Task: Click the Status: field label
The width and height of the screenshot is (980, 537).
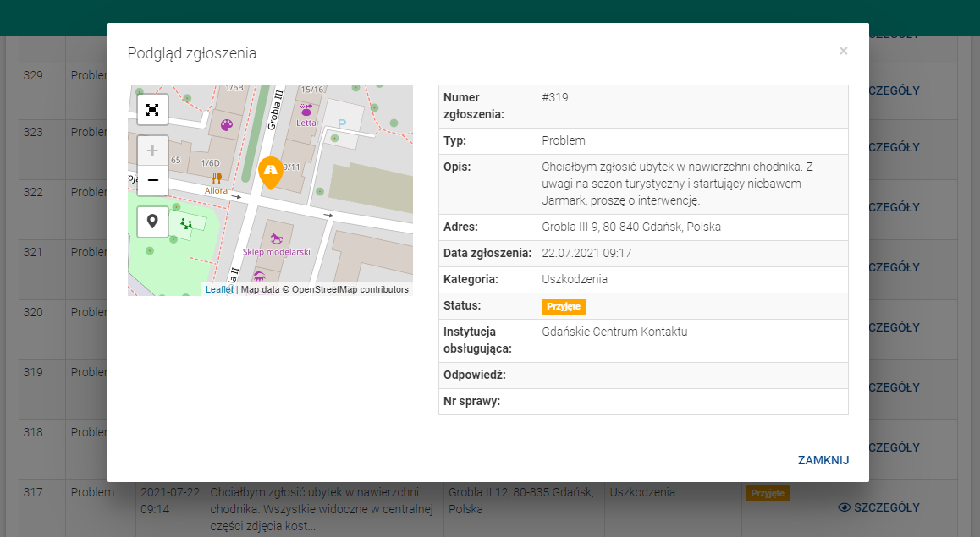Action: coord(462,305)
